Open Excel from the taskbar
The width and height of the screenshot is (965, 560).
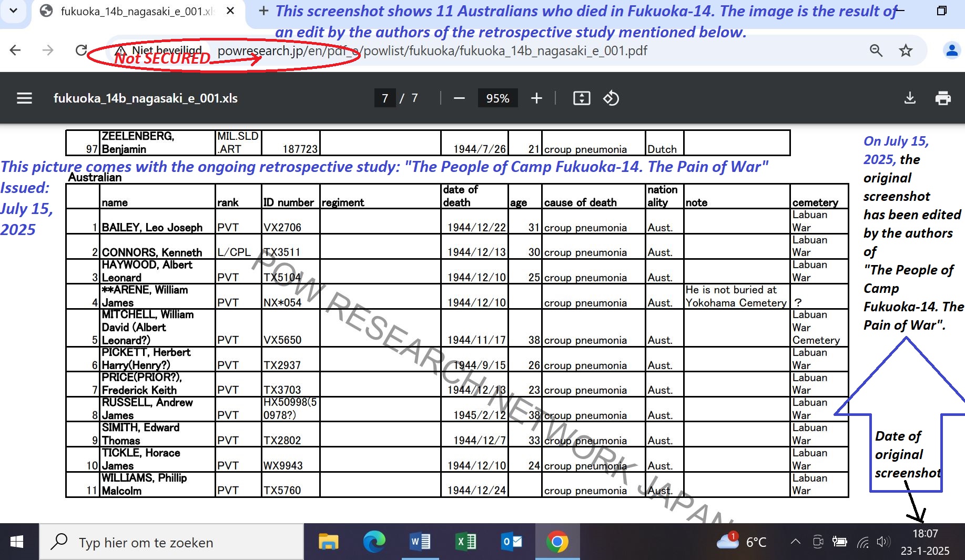tap(465, 542)
